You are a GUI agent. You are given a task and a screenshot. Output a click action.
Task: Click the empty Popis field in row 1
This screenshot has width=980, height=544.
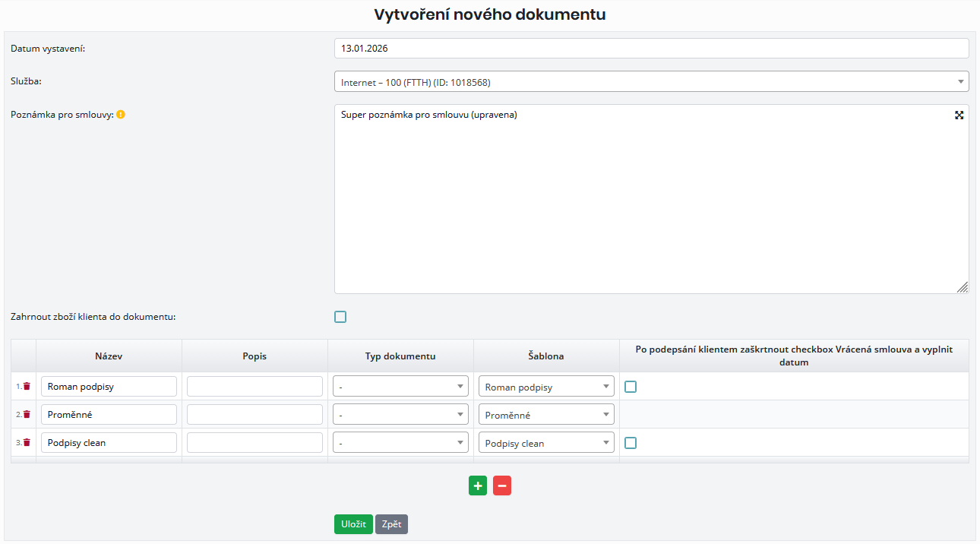tap(254, 387)
